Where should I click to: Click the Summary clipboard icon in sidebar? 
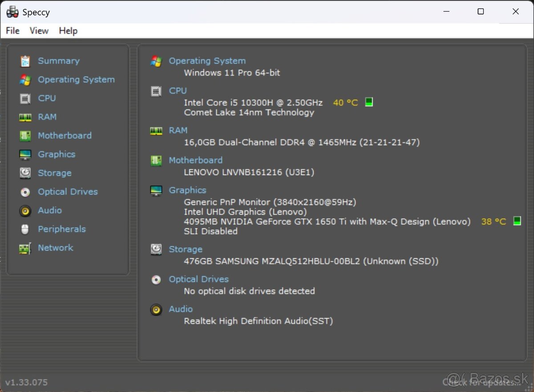[25, 61]
